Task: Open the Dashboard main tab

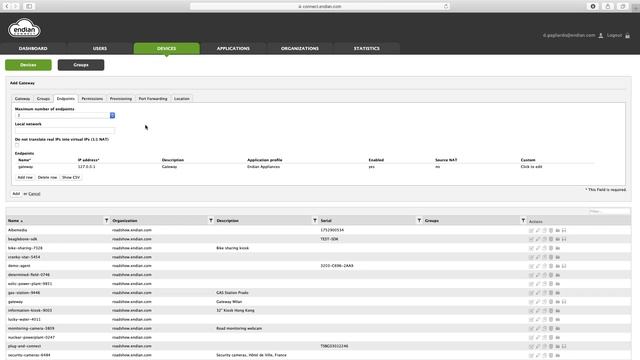Action: click(33, 49)
